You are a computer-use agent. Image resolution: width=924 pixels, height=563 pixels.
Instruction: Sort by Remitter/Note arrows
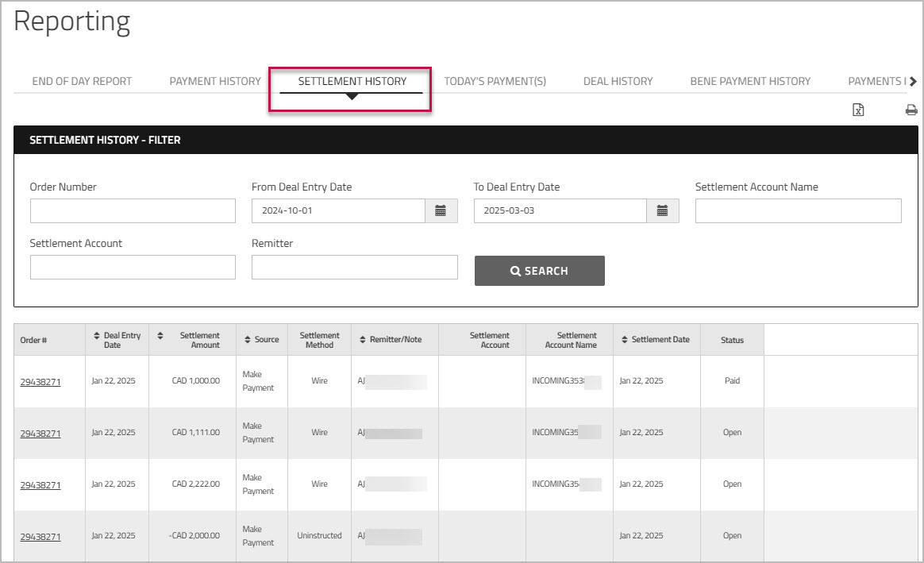tap(363, 340)
